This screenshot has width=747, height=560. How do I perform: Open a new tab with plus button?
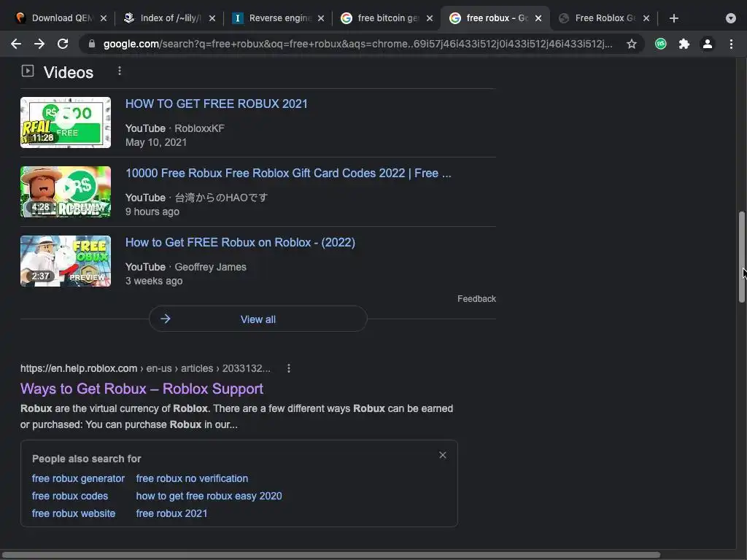point(673,18)
